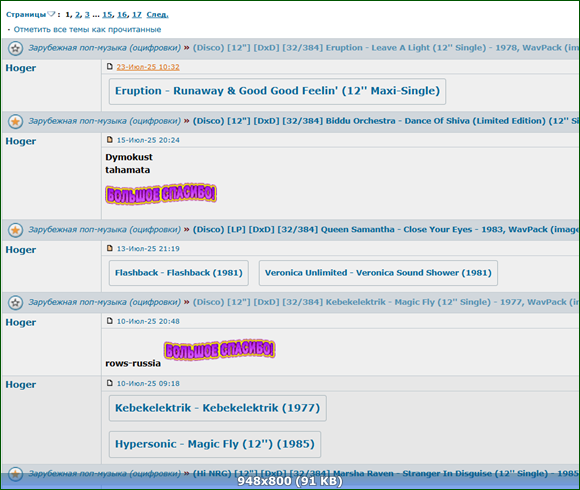Click the Страницы label
The height and width of the screenshot is (490, 580).
[26, 14]
